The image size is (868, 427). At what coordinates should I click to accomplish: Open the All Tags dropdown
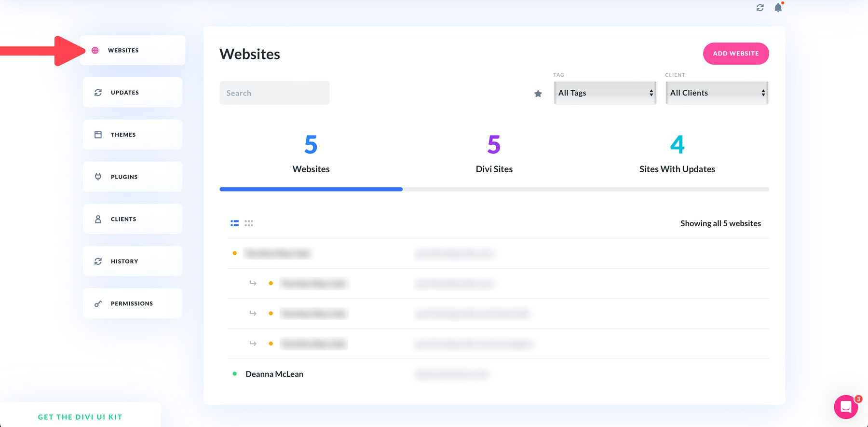605,93
